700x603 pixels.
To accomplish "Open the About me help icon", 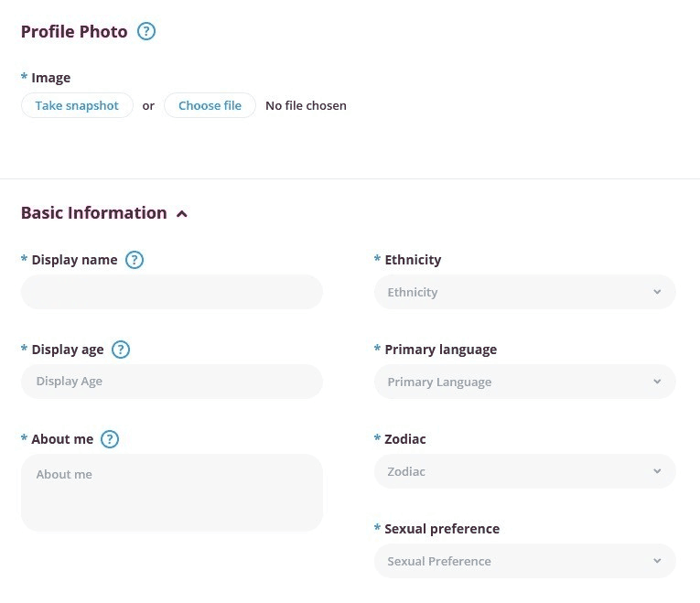I will click(x=110, y=439).
